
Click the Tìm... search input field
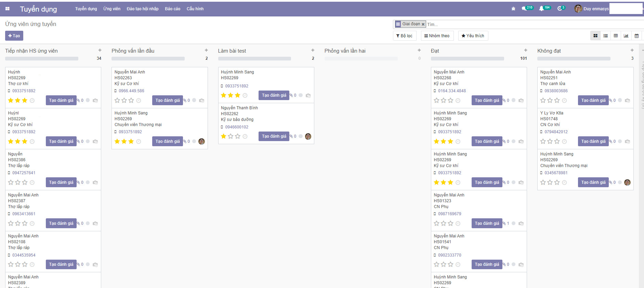513,24
